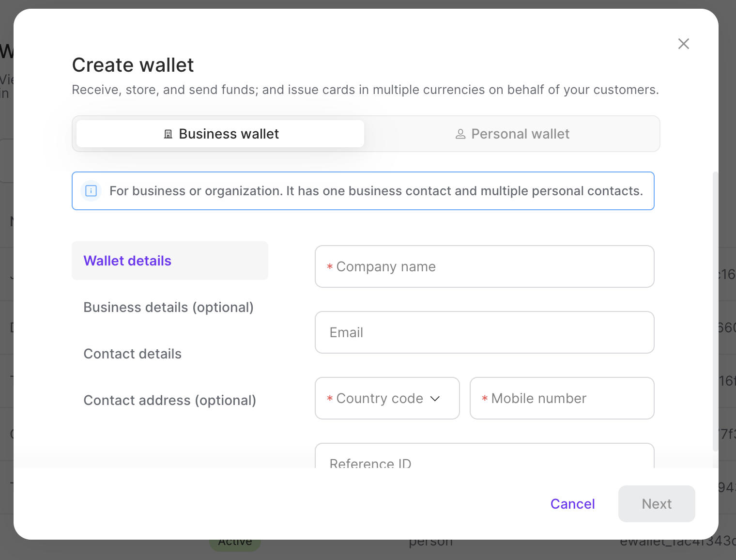The image size is (736, 560).
Task: Click the Mobile number field
Action: click(x=562, y=398)
